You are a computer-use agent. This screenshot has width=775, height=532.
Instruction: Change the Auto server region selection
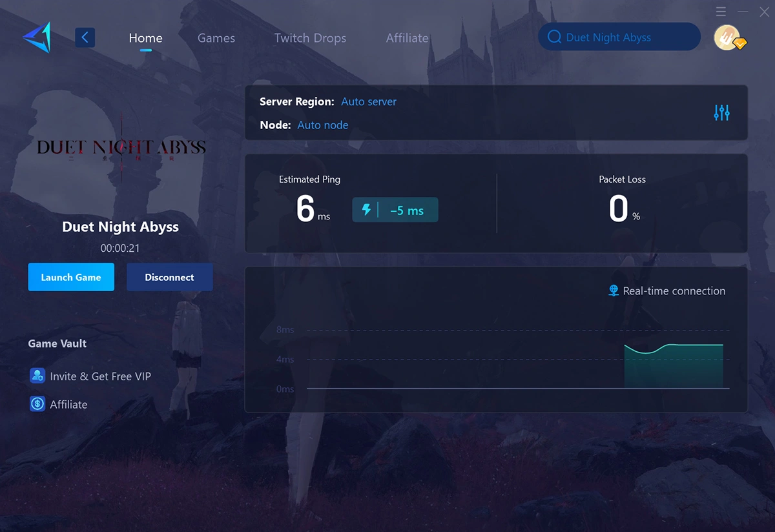pyautogui.click(x=368, y=101)
